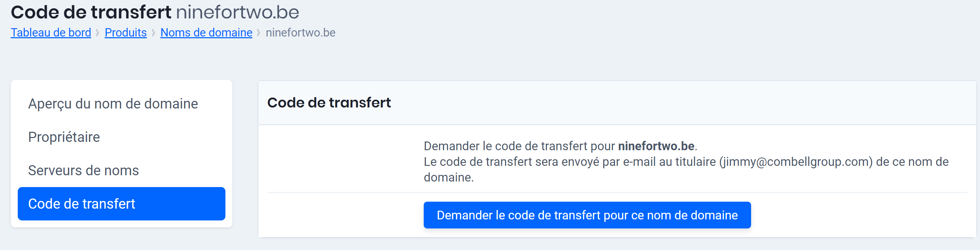Image resolution: width=980 pixels, height=250 pixels.
Task: Open the Noms de domaine breadcrumb link
Action: 206,32
